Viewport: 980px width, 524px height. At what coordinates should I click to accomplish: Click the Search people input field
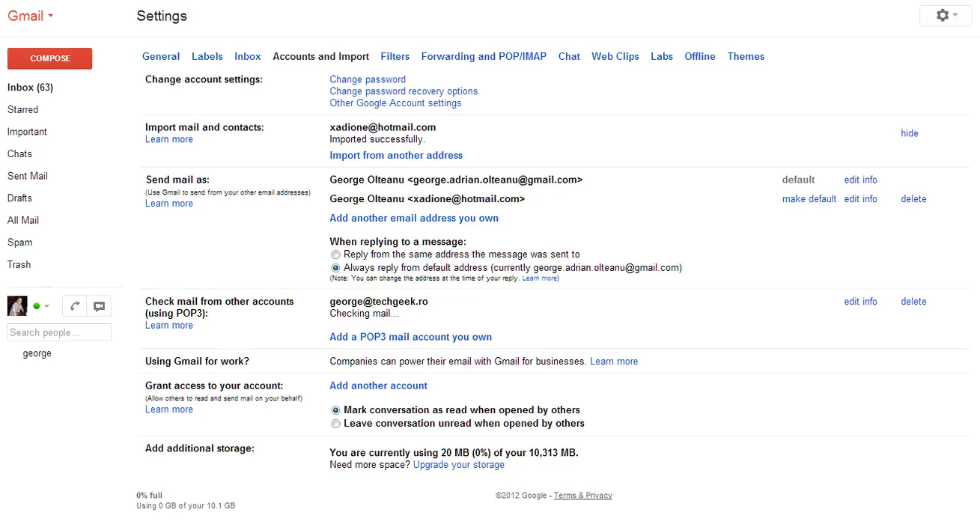59,332
